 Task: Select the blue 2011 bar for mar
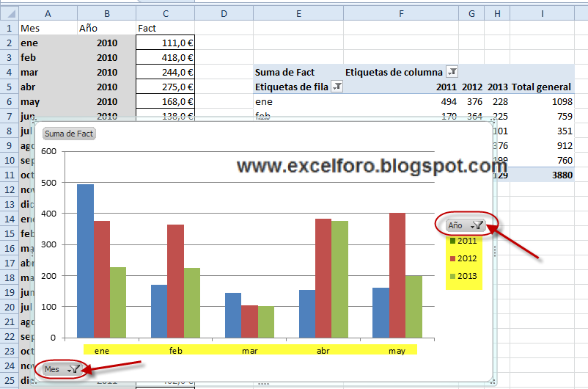click(x=233, y=316)
